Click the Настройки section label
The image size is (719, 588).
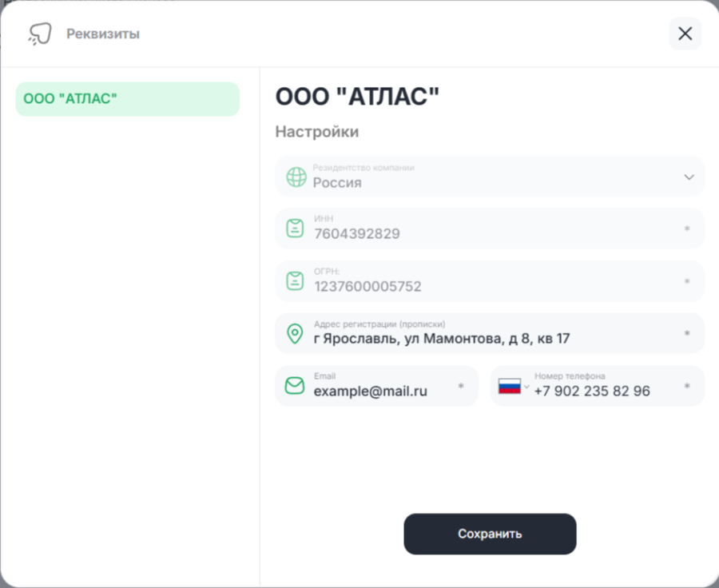click(x=317, y=132)
